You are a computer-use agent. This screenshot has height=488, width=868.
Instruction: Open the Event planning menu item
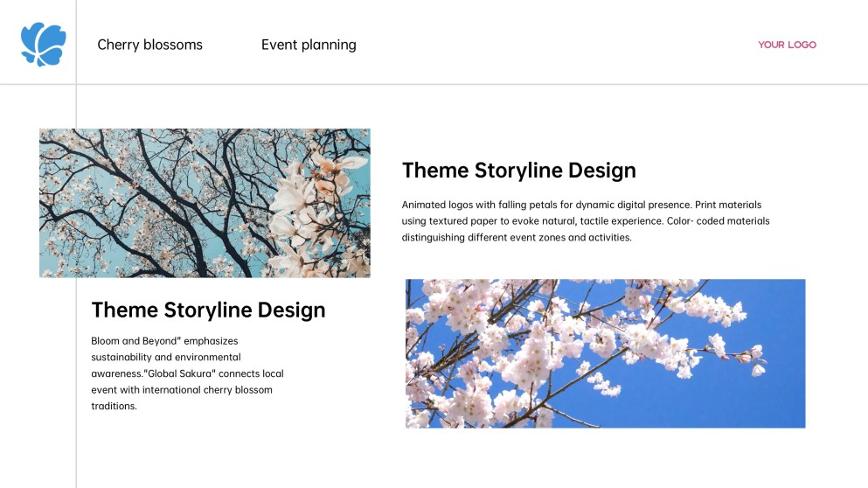point(309,45)
